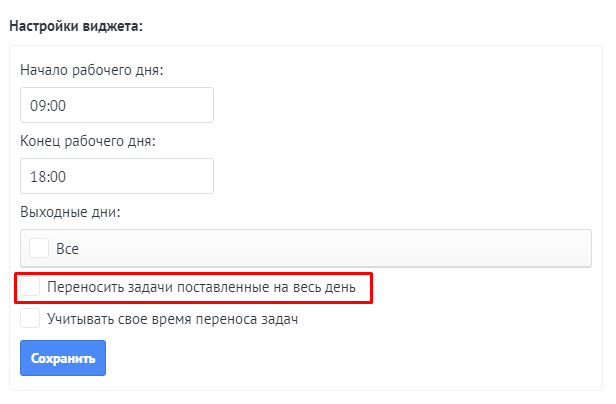Enable "Учитывать свое время переноса задач" checkbox
This screenshot has width=616, height=404.
(30, 318)
